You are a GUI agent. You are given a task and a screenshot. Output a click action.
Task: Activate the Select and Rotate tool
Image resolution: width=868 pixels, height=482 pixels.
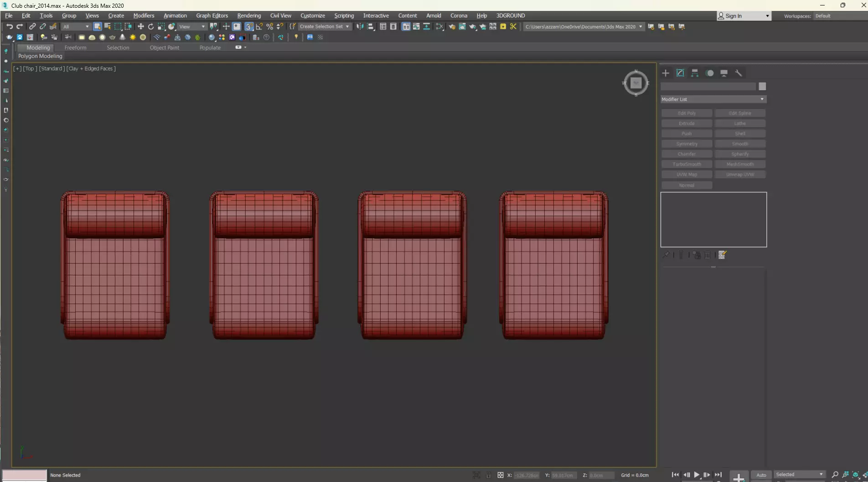151,26
